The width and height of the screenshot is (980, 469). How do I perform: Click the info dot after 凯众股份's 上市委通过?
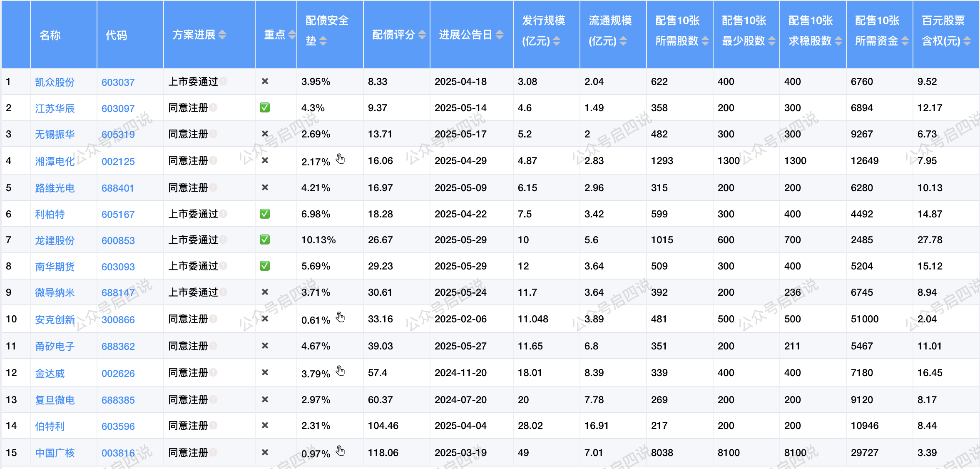224,81
